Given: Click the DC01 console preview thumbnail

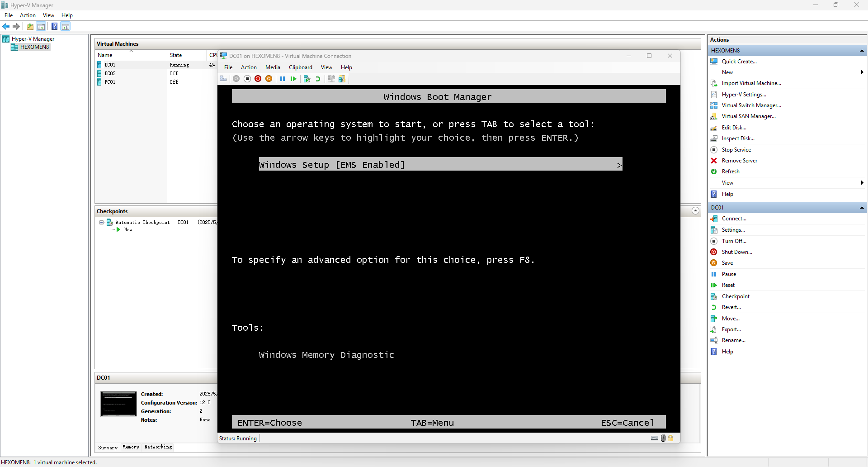Looking at the screenshot, I should click(x=118, y=404).
